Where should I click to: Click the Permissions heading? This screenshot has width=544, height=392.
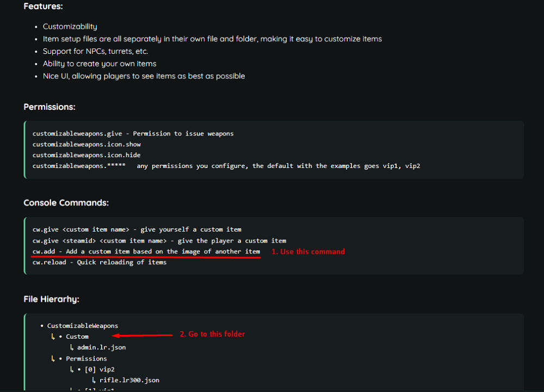click(x=49, y=107)
